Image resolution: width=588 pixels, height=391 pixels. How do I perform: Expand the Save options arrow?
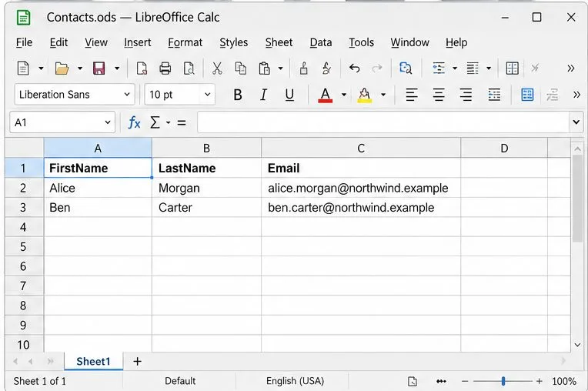coord(117,69)
